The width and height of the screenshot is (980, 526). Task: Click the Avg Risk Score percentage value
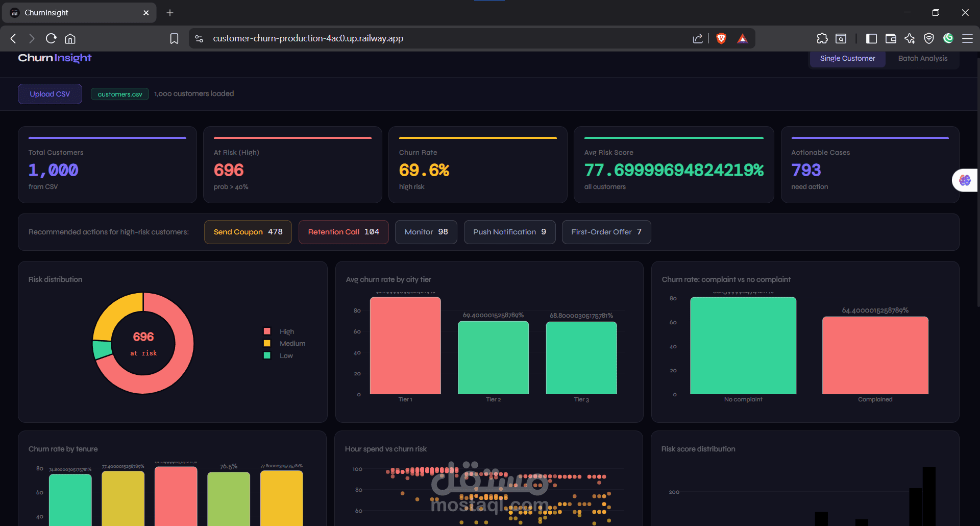click(674, 170)
